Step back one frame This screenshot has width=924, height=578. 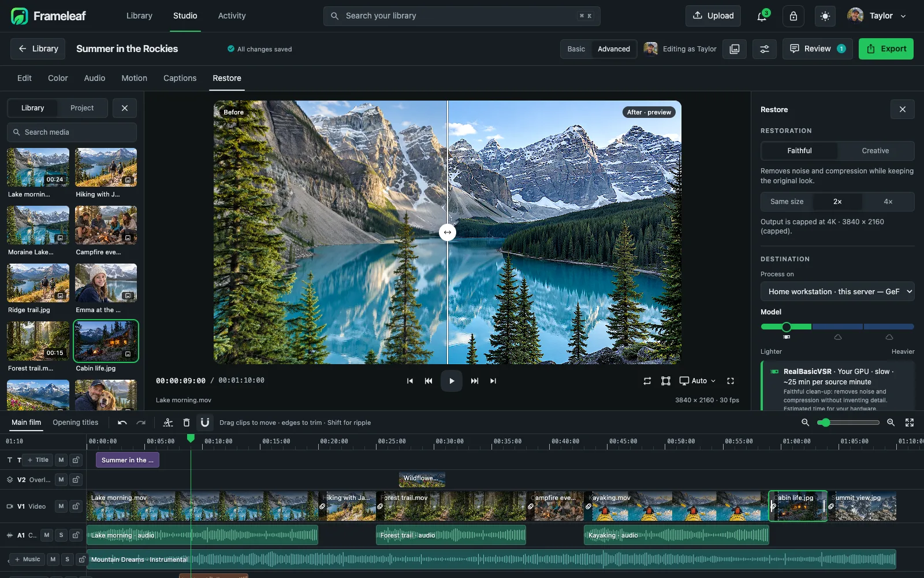click(429, 381)
